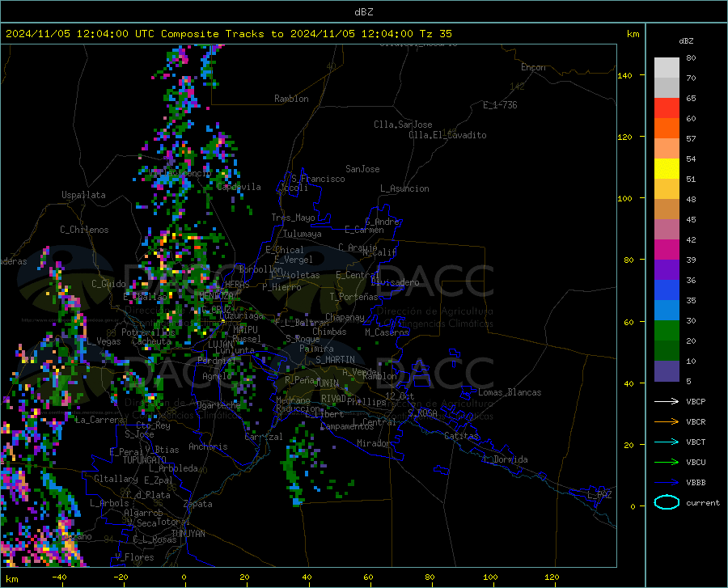The image size is (728, 588).
Task: Select the yellow 54 dBZ color swatch
Action: pyautogui.click(x=667, y=169)
